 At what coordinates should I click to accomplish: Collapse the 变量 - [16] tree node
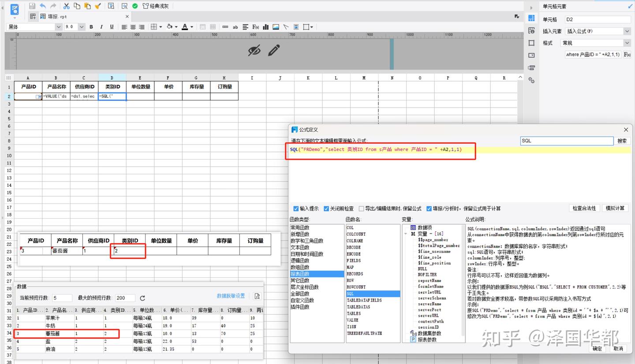coord(406,234)
